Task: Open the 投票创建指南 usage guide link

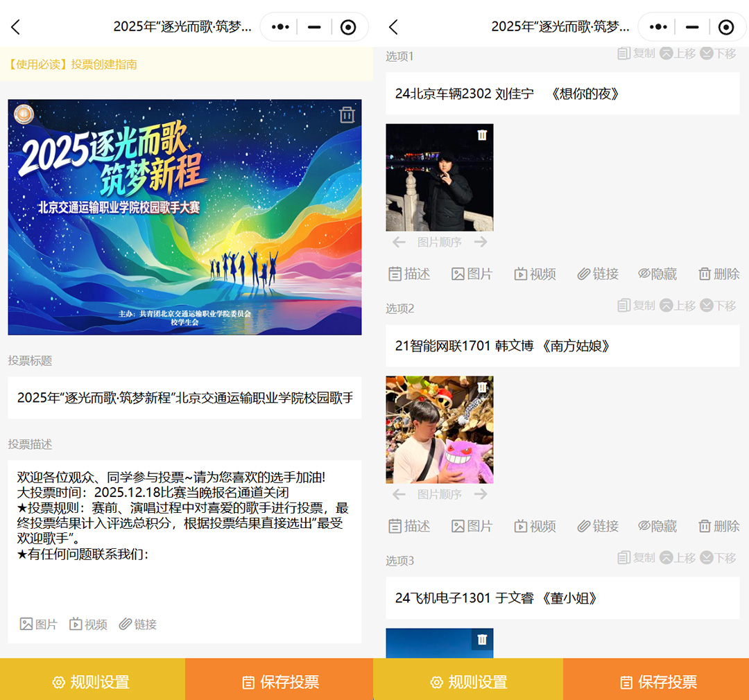Action: [x=73, y=64]
